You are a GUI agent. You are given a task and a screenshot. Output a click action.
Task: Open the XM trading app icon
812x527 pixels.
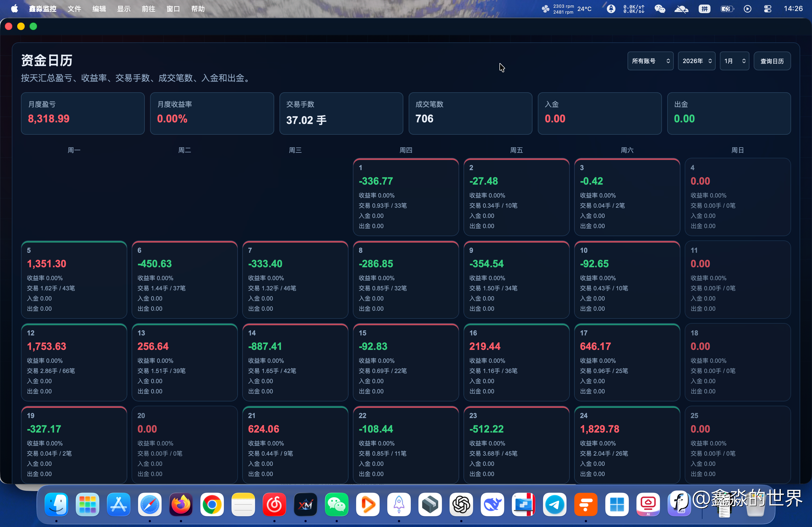tap(305, 504)
